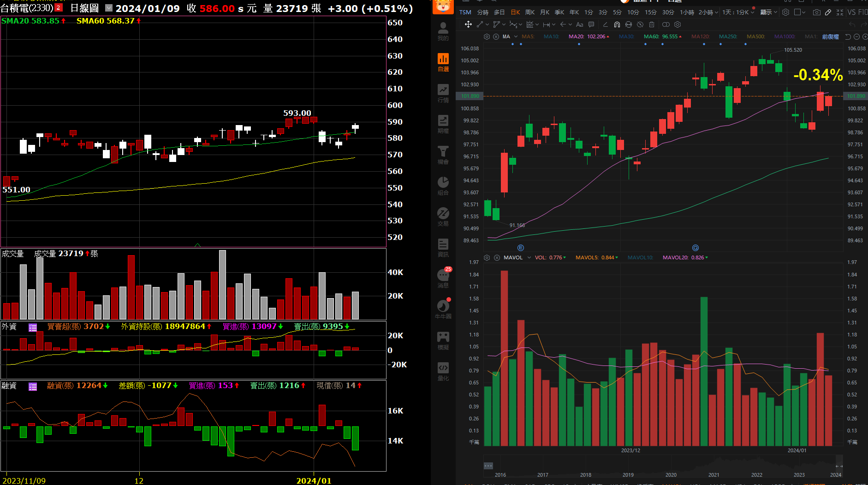The width and height of the screenshot is (868, 485).
Task: Select the Aa text annotation tool
Action: (580, 24)
